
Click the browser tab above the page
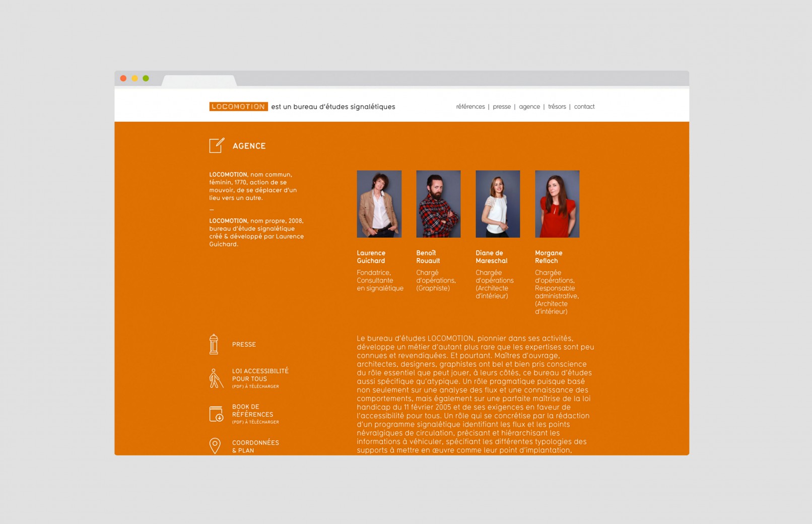point(199,80)
